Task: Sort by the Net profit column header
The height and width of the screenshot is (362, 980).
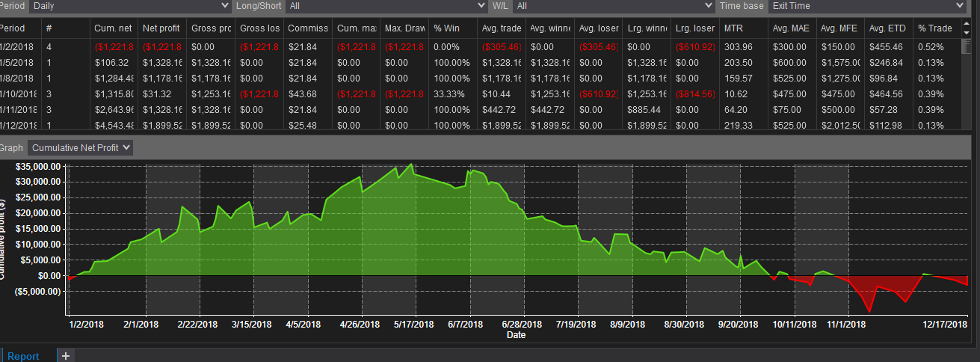Action: pos(161,28)
